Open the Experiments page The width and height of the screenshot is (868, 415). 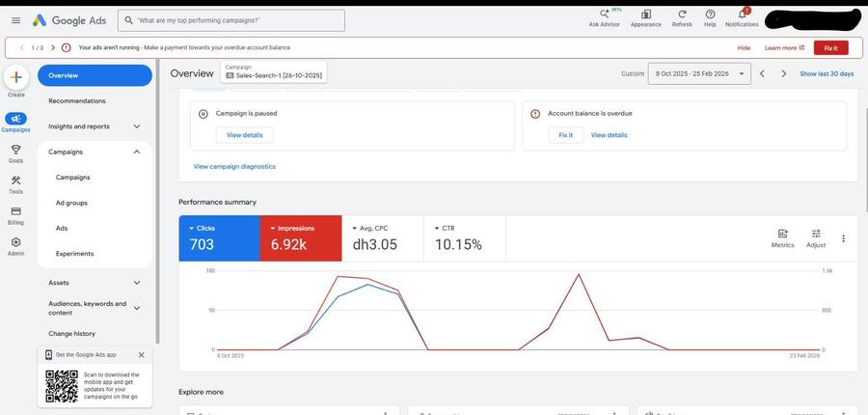pos(74,254)
